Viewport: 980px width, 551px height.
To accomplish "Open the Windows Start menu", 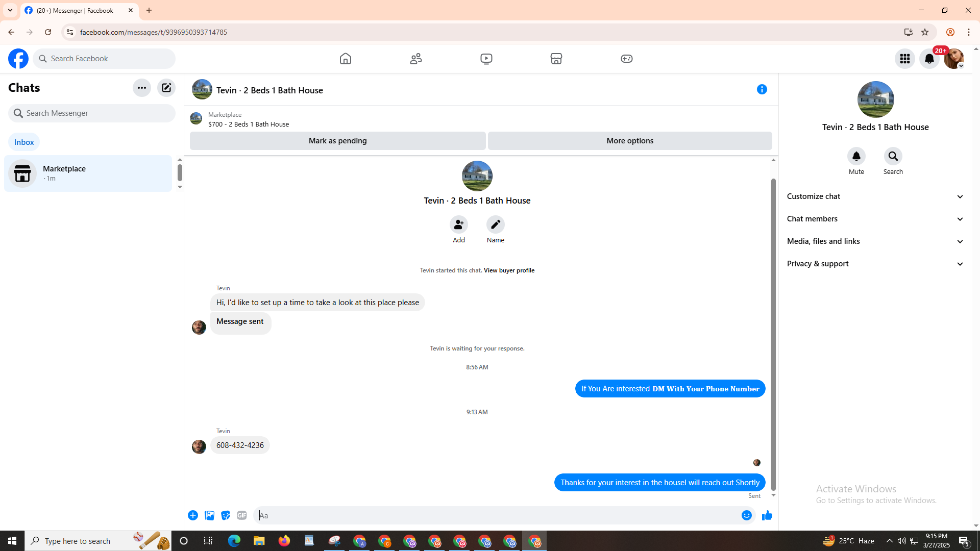I will [x=12, y=541].
